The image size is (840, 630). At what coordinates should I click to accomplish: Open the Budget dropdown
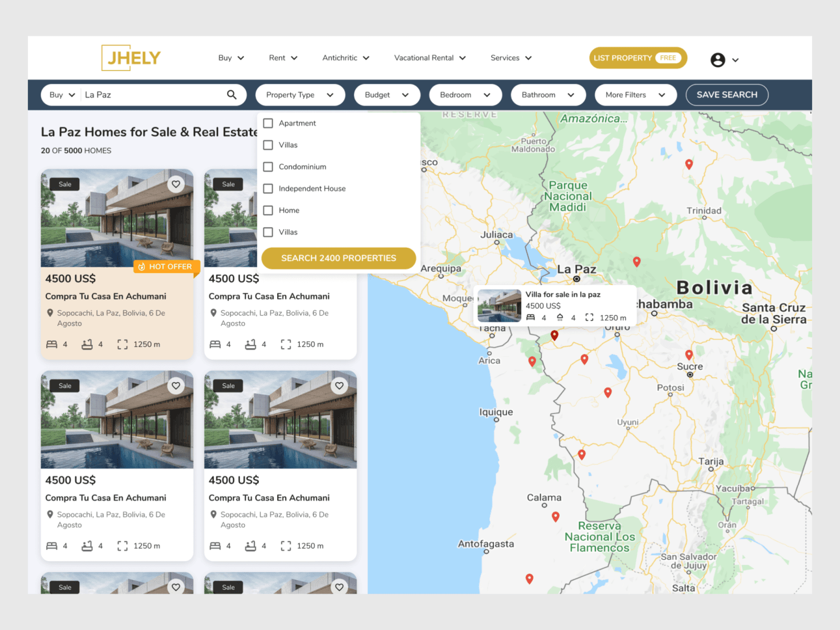[387, 94]
